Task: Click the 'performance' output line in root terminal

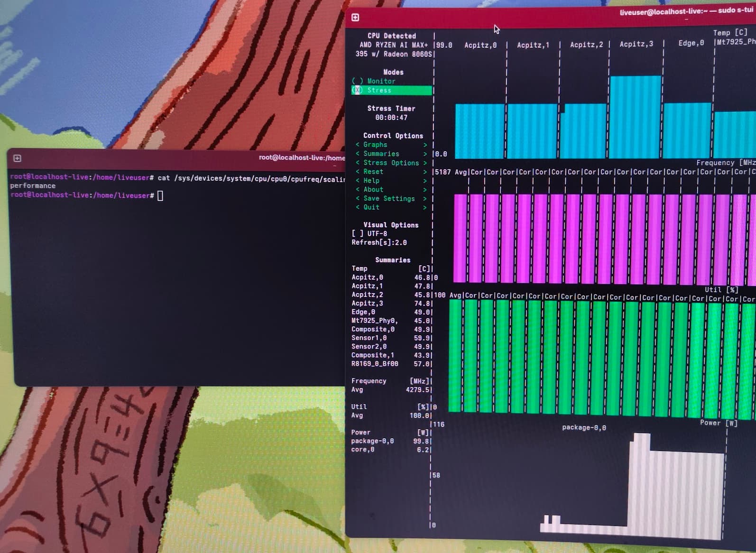Action: pos(33,186)
